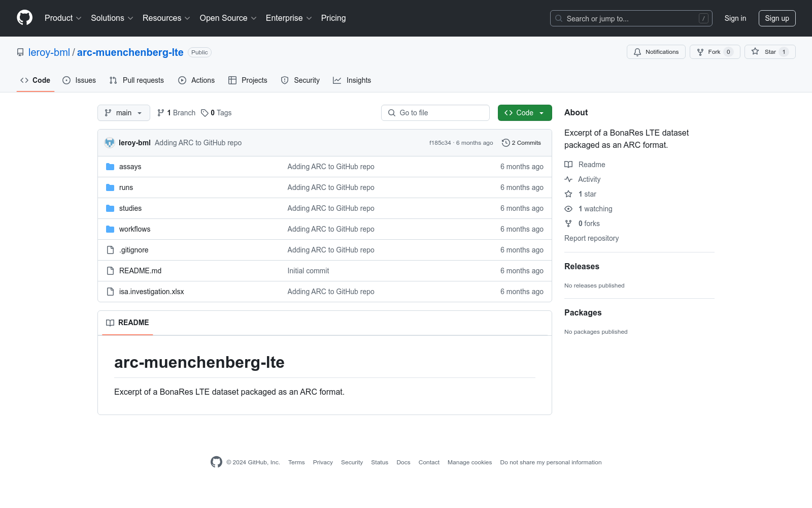The width and height of the screenshot is (812, 508).
Task: Click the footer Terms link
Action: [296, 462]
